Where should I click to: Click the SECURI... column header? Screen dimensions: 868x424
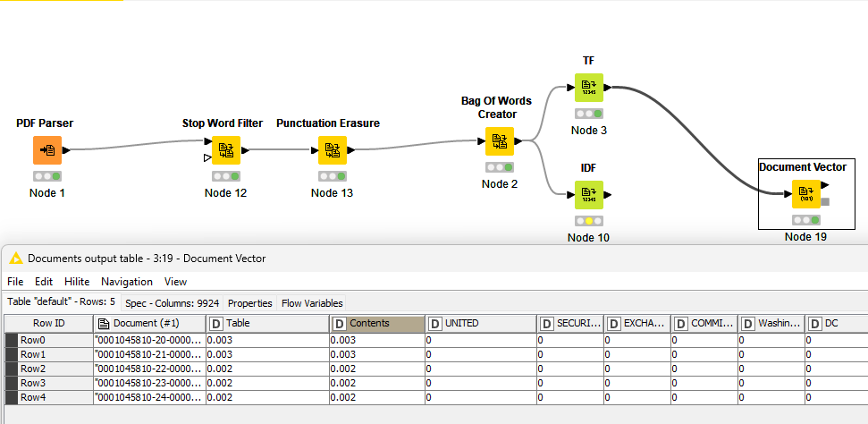(x=570, y=323)
